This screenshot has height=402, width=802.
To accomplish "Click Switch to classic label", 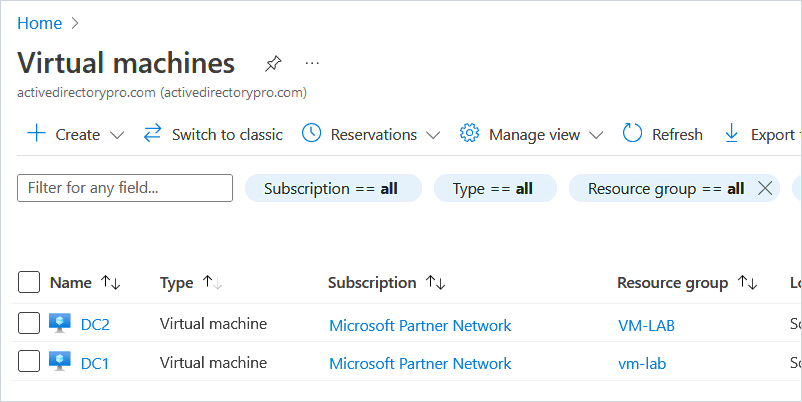I will 227,135.
